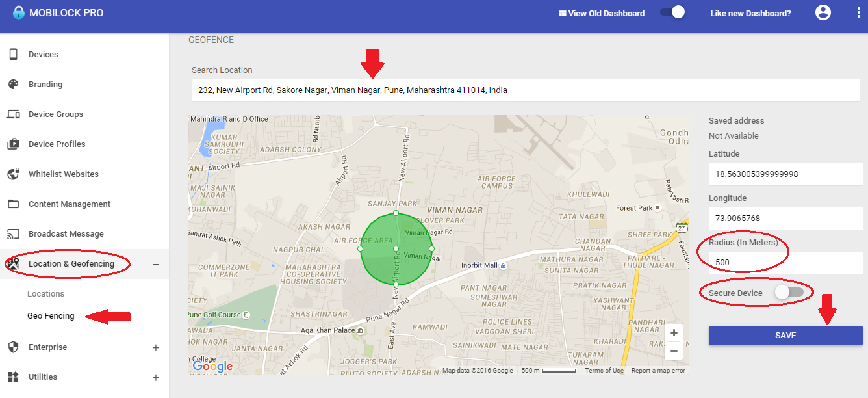The height and width of the screenshot is (398, 868).
Task: Expand the Utilities section
Action: pos(156,378)
